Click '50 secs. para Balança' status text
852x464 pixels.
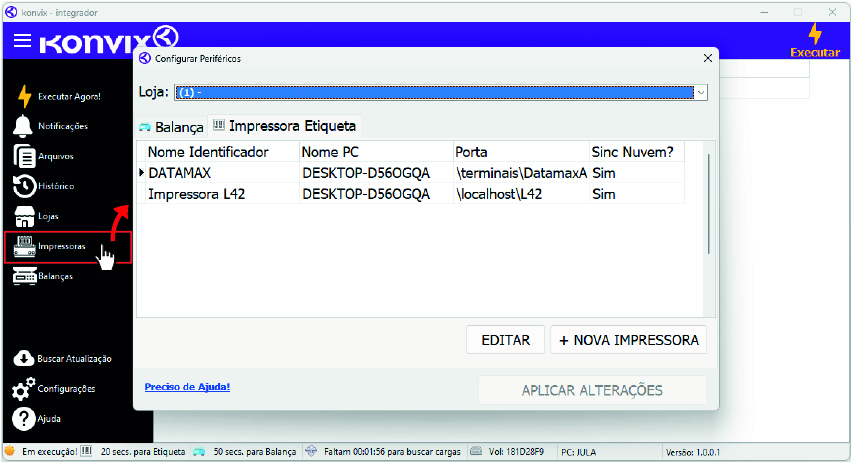click(255, 452)
